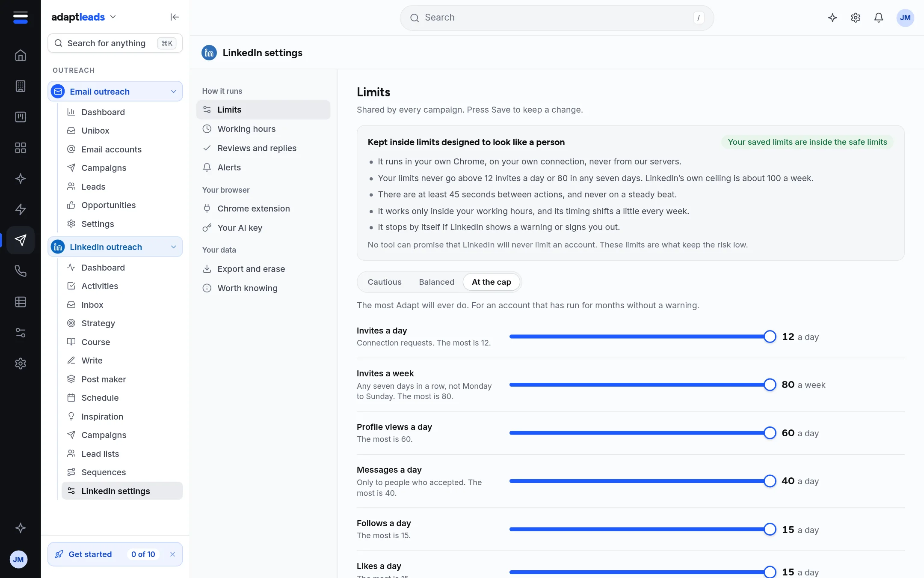Click the Invites a day slider handle
Image resolution: width=924 pixels, height=578 pixels.
[x=770, y=337]
